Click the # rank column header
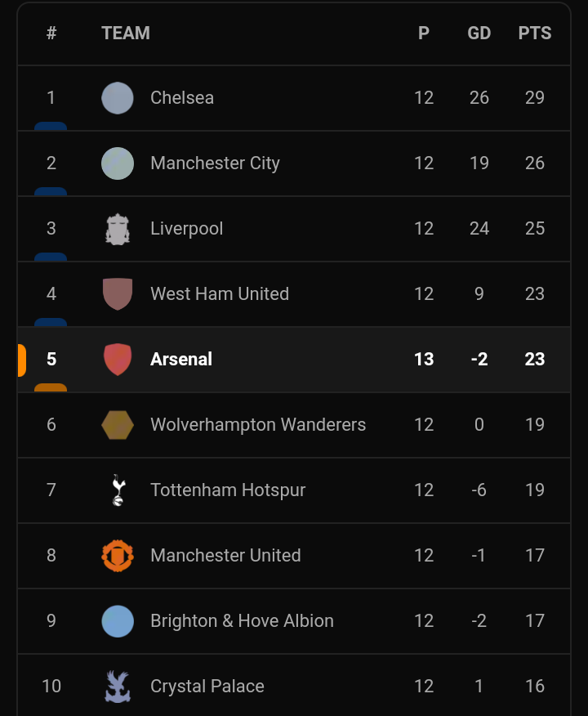588x716 pixels. click(51, 33)
